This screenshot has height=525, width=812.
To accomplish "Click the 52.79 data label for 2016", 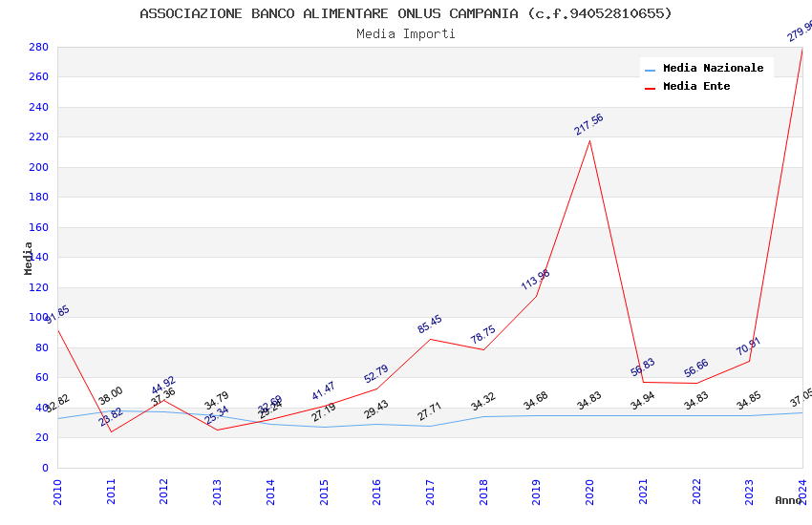I will (376, 374).
